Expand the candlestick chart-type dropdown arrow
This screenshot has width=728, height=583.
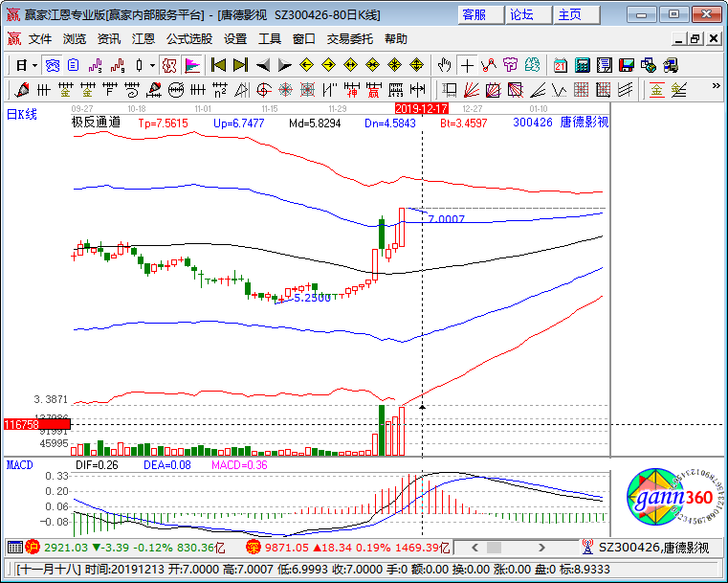(152, 65)
